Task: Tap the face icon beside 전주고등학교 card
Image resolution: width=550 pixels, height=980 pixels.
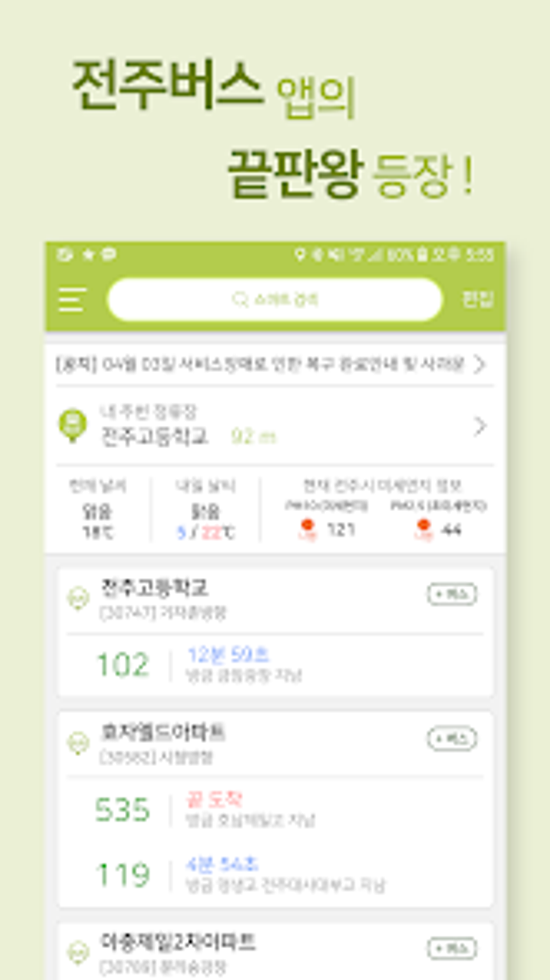Action: (x=78, y=599)
